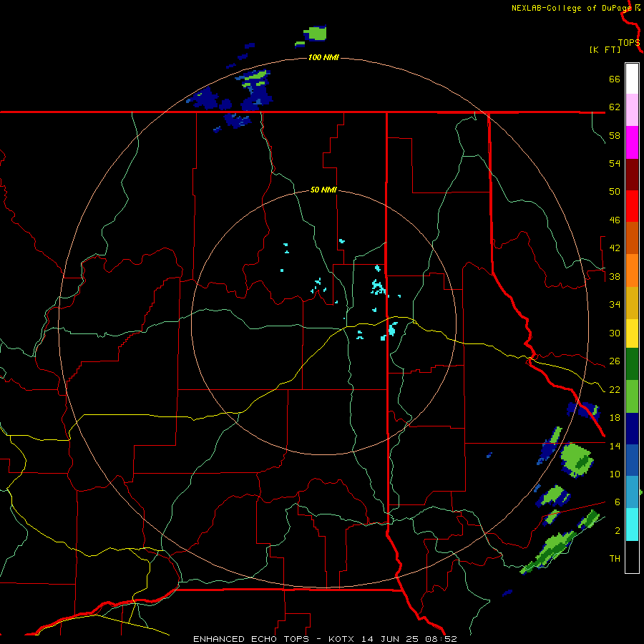Click the legend value 38
644x644 pixels.
(615, 276)
